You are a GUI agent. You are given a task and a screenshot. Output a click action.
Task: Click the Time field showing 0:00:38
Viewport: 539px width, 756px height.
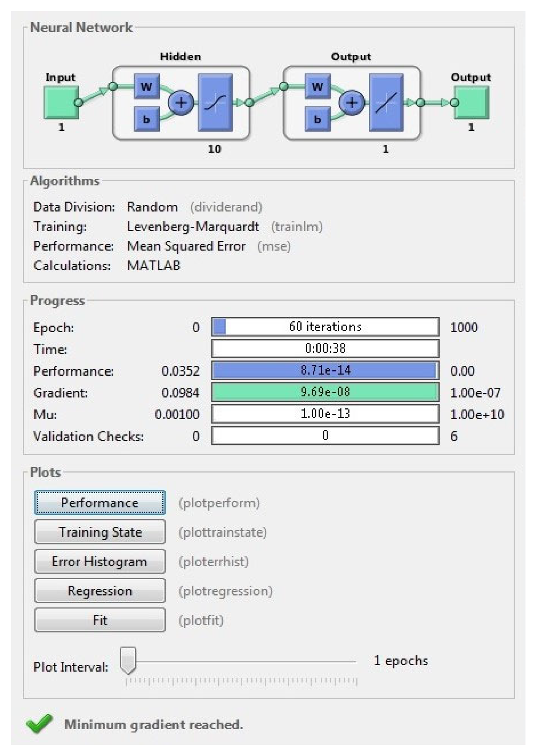(325, 348)
